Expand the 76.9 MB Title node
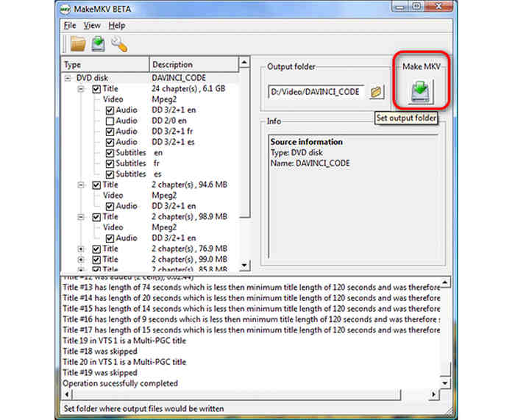 (81, 249)
